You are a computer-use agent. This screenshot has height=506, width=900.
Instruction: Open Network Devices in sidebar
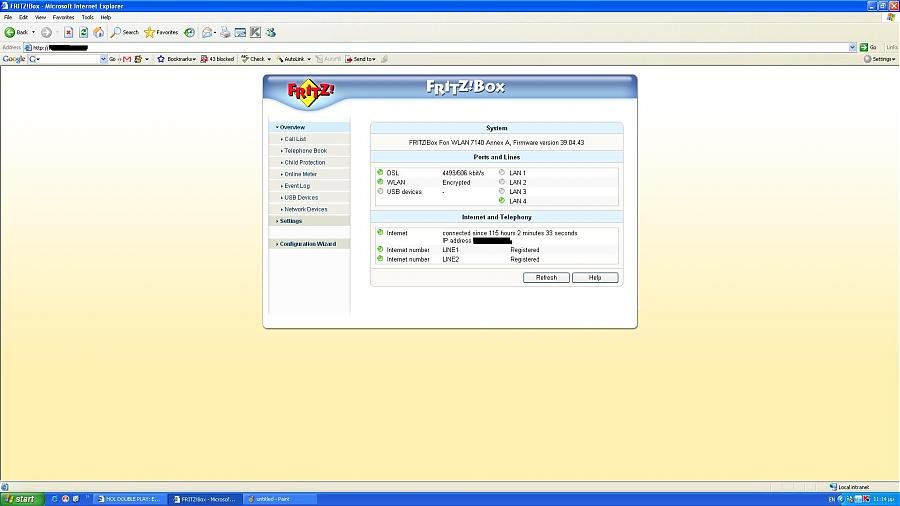pyautogui.click(x=305, y=209)
